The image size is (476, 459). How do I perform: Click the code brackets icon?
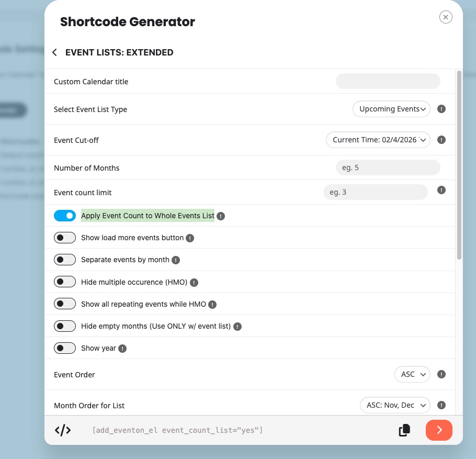coord(63,430)
